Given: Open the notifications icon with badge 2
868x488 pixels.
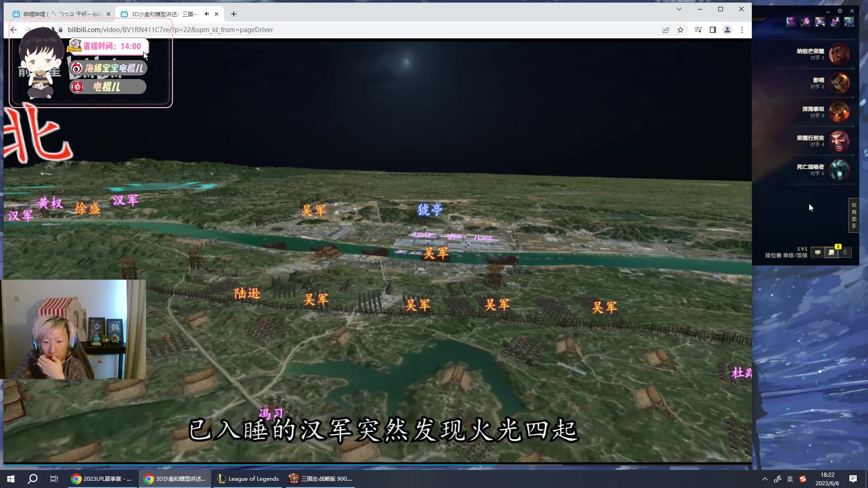Looking at the screenshot, I should tap(831, 253).
